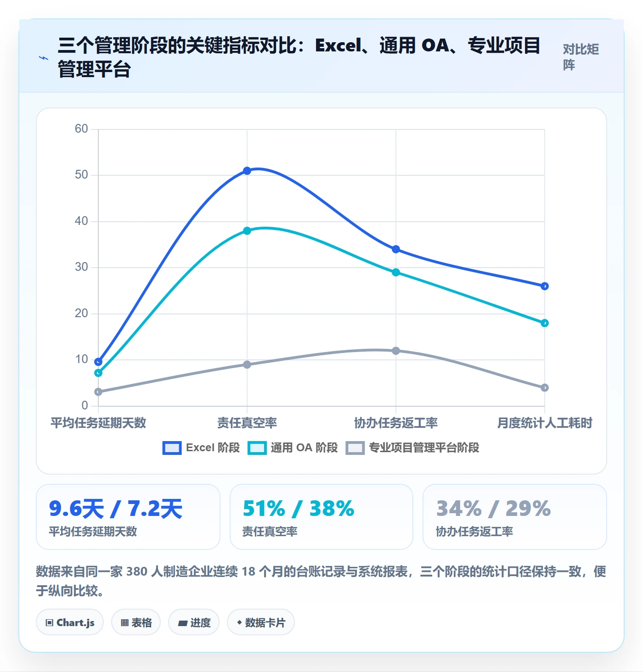Toggle the 通用 OA 阶段 legend swatch
Screen dimensions: 643x672
[257, 448]
